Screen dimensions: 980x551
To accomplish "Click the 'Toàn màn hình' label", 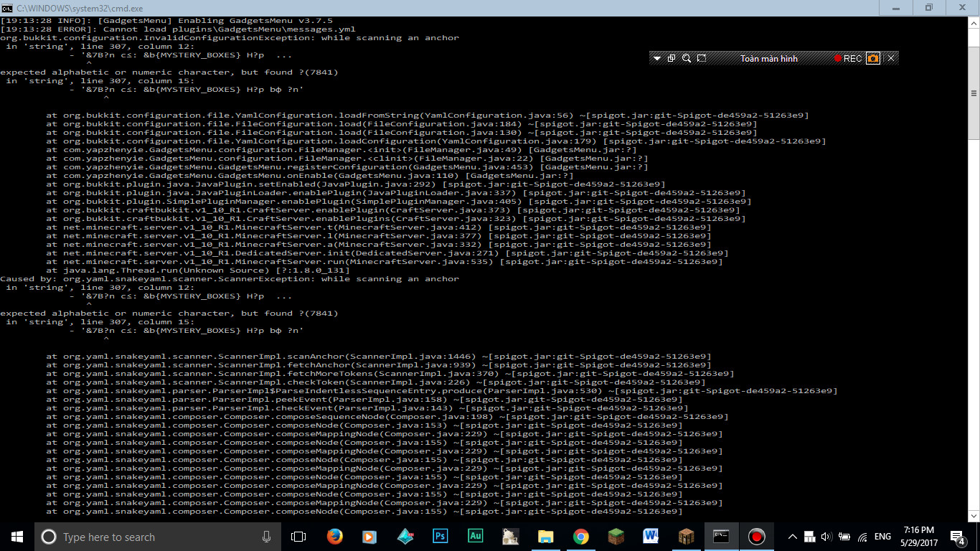I will (x=769, y=58).
